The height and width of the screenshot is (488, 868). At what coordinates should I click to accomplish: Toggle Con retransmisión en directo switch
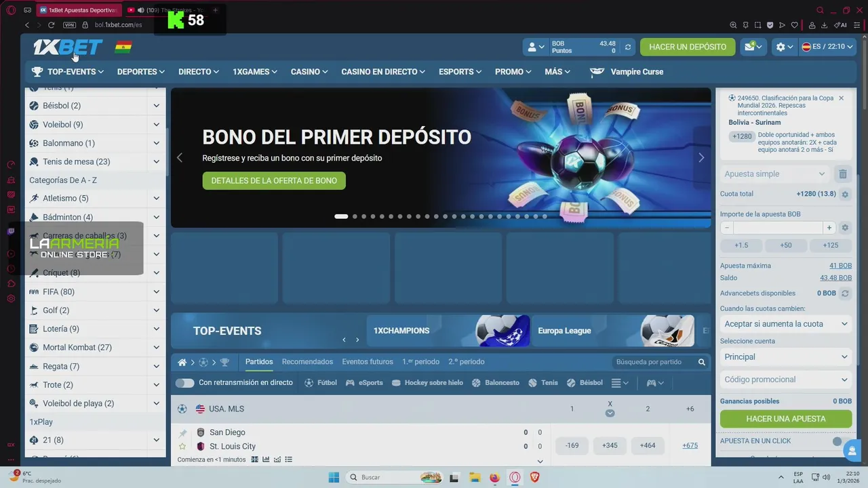[x=184, y=383]
